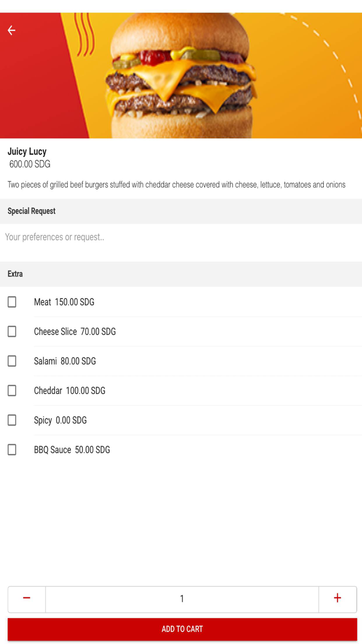Tap the Special Request section header
This screenshot has width=362, height=644.
32,211
